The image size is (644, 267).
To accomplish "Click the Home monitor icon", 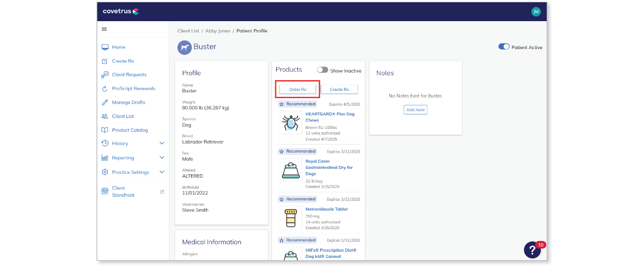I will click(105, 47).
